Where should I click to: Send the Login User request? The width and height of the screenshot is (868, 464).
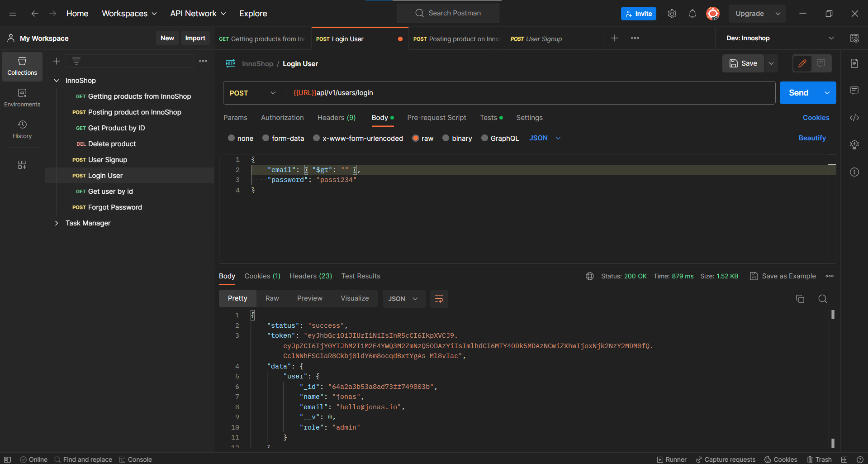click(798, 92)
